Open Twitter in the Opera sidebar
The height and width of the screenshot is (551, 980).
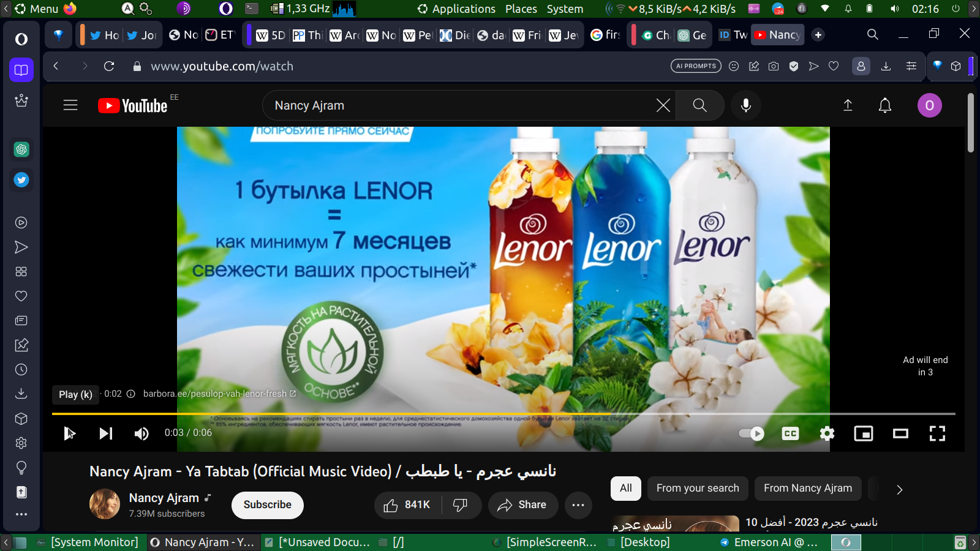[21, 180]
